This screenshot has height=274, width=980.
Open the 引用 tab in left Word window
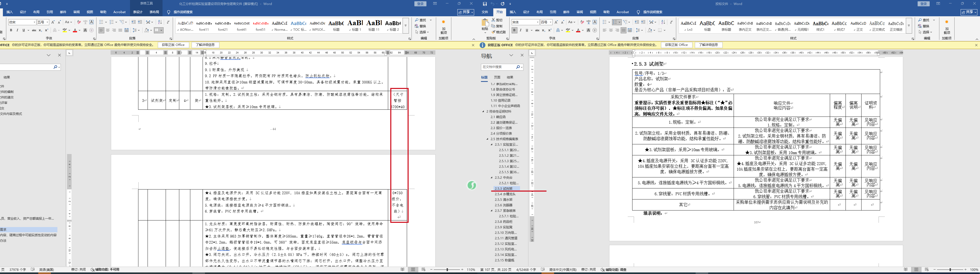click(50, 12)
